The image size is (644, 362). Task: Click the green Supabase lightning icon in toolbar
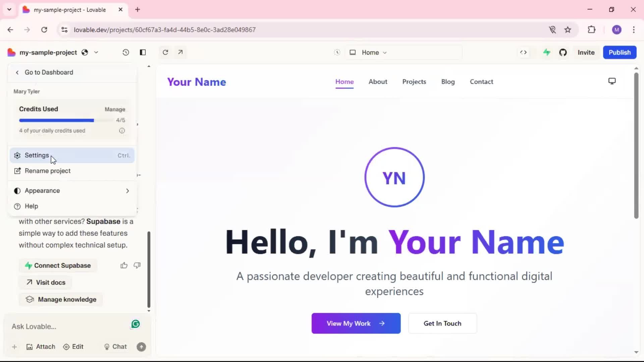coord(547,52)
